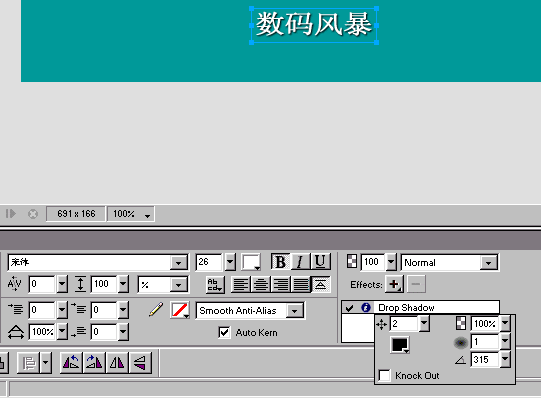
Task: Flip the object horizontally
Action: (117, 362)
